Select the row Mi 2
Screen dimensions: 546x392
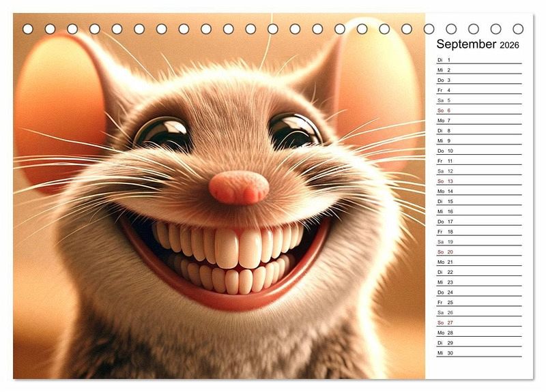[479, 70]
